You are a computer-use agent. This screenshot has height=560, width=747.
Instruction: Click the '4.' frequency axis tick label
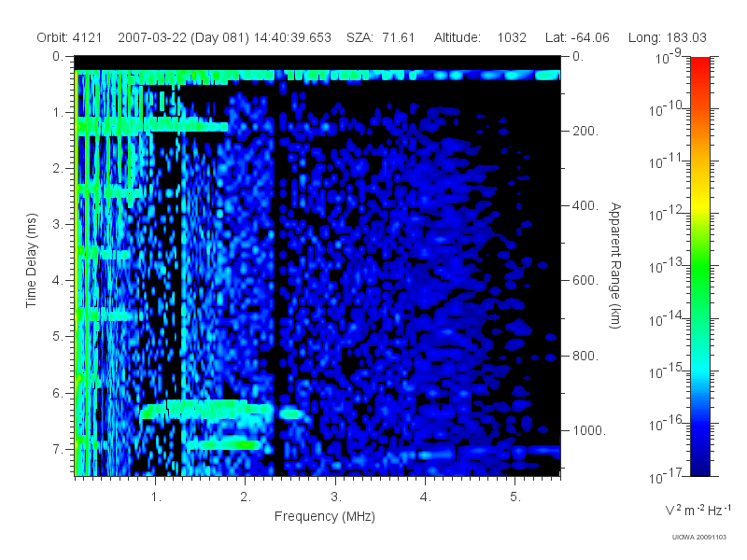pyautogui.click(x=426, y=497)
